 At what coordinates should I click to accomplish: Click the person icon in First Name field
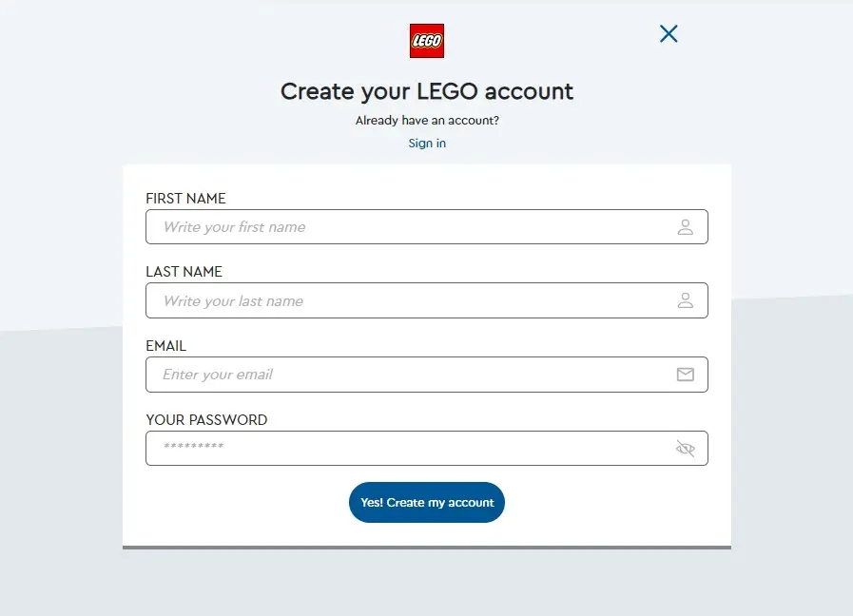pos(685,226)
